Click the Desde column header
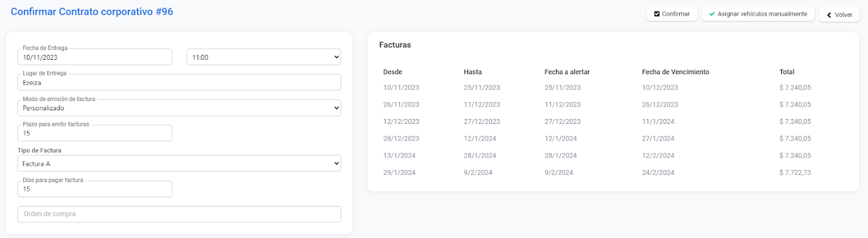 point(393,72)
